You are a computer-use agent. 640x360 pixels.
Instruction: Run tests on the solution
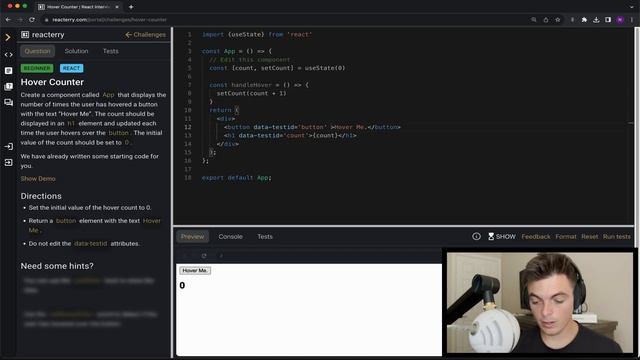[616, 237]
